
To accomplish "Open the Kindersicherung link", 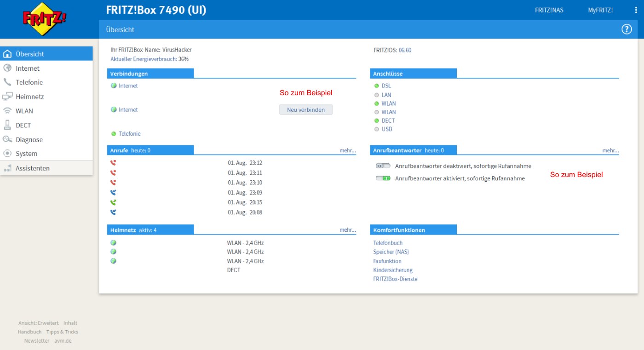I will point(393,270).
